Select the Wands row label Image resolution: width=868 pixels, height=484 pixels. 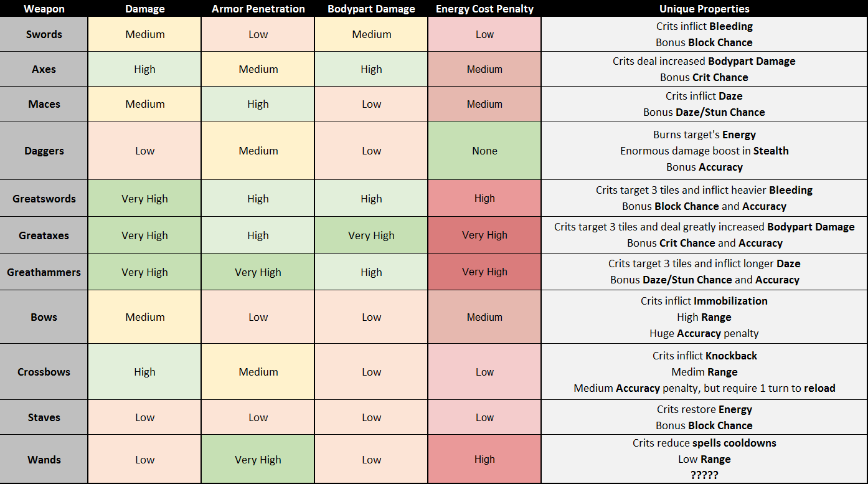[44, 460]
